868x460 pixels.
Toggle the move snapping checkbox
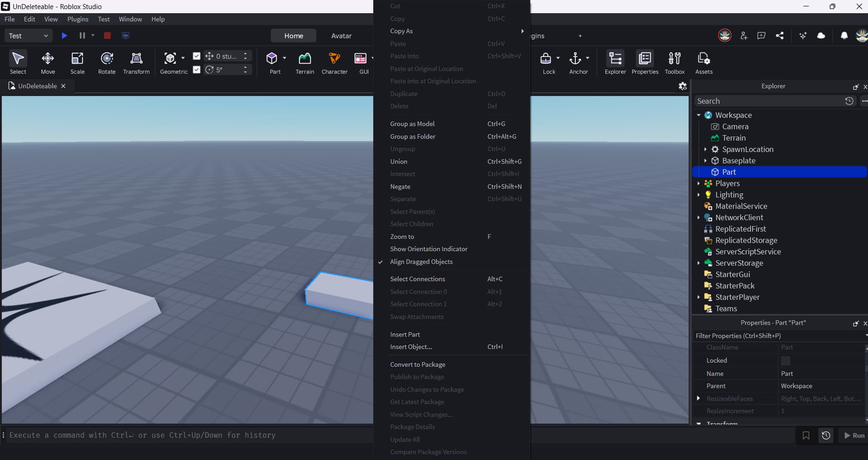(197, 56)
